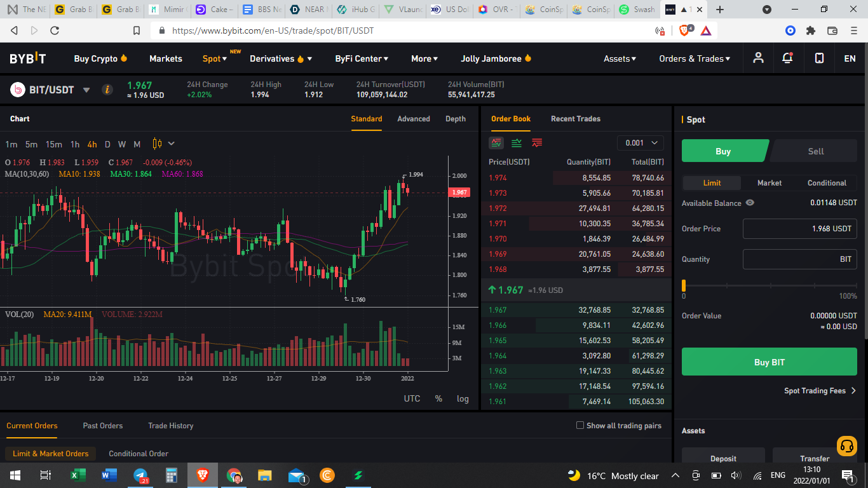The width and height of the screenshot is (868, 488).
Task: Expand the ByFi Center dropdown
Action: (362, 58)
